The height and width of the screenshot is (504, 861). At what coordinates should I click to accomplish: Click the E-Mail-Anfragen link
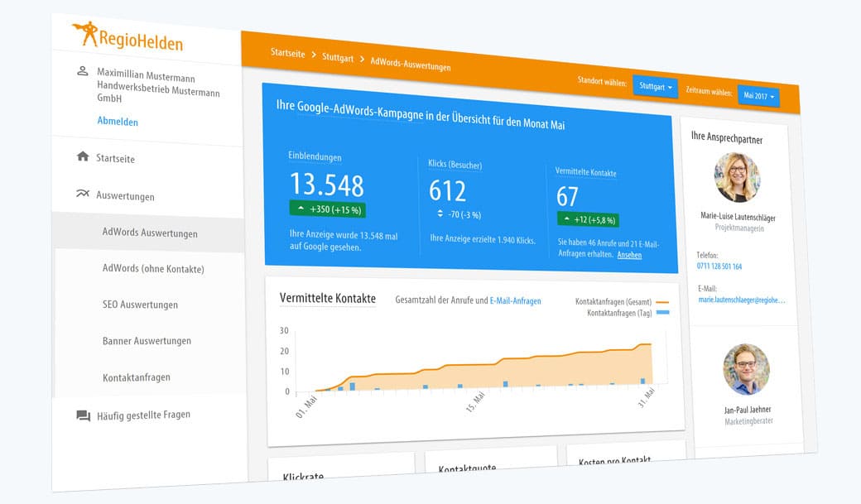(515, 300)
